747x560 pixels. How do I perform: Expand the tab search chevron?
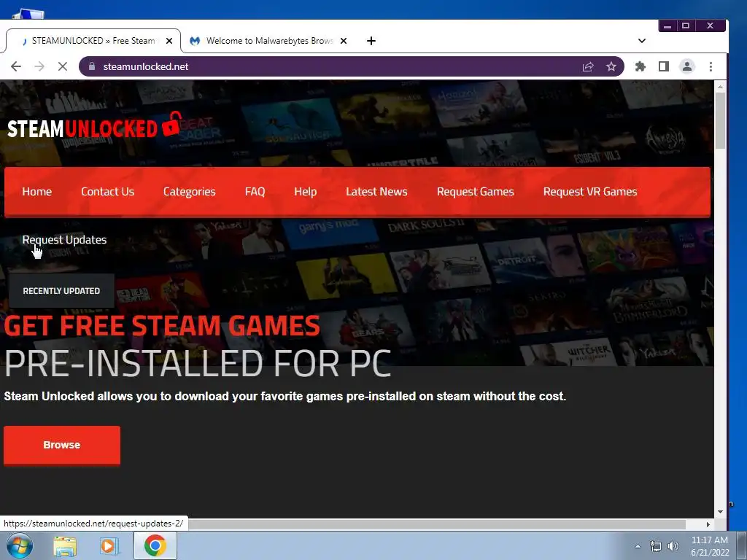point(642,41)
